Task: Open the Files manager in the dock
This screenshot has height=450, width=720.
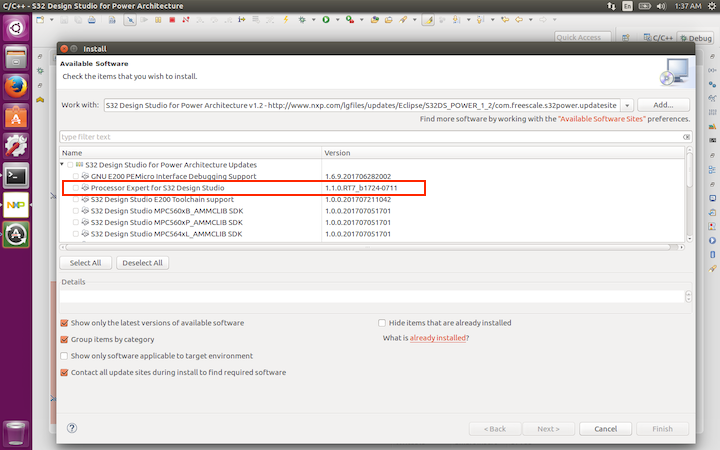Action: click(x=16, y=57)
